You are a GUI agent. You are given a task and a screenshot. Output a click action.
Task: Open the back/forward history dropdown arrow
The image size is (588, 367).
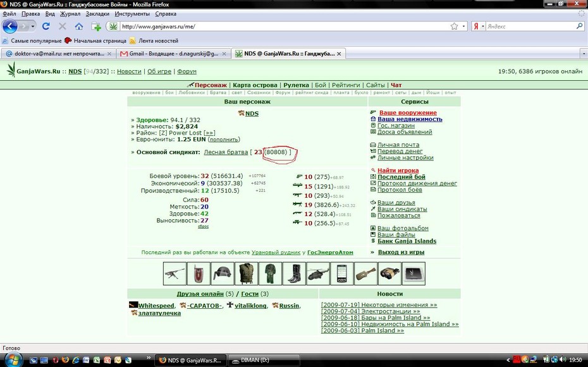click(x=33, y=27)
